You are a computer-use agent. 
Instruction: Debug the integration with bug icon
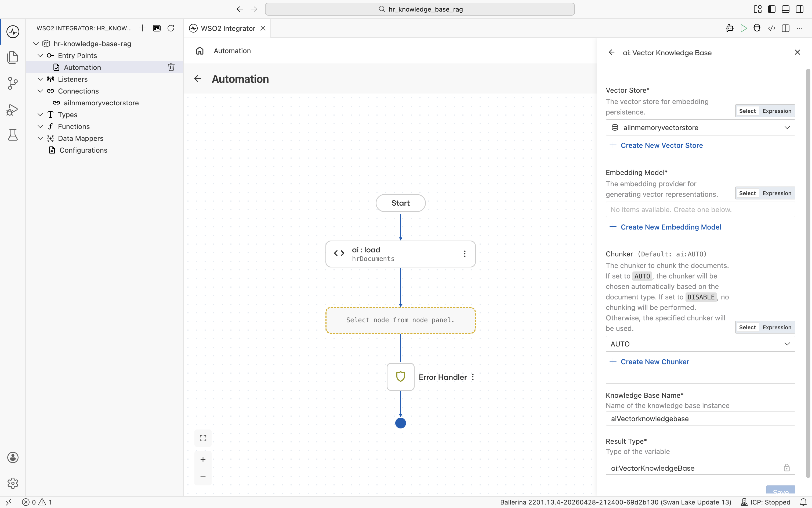pyautogui.click(x=757, y=28)
